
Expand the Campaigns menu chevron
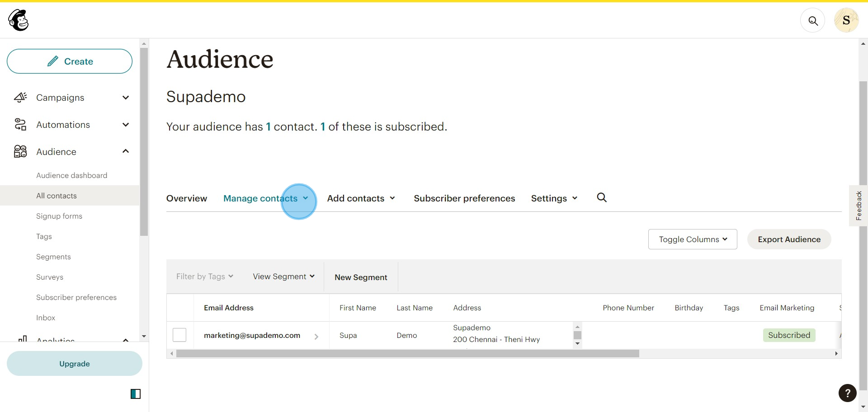[x=126, y=98]
